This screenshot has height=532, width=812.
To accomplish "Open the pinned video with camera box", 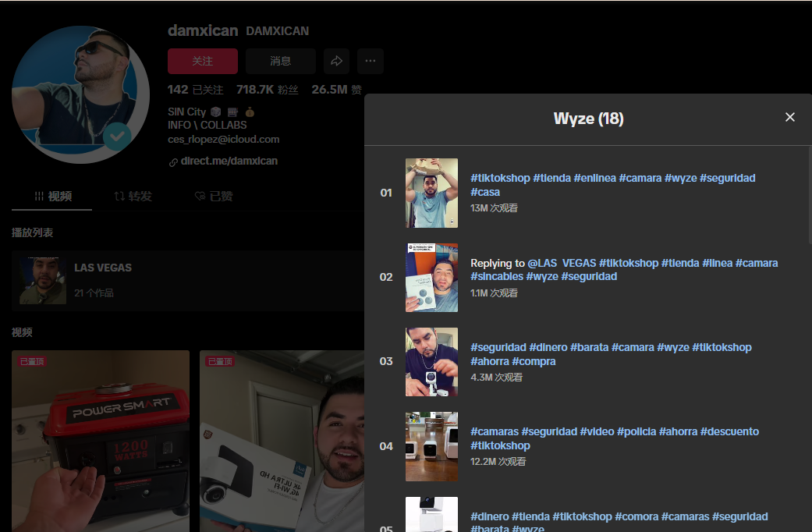I will point(282,442).
